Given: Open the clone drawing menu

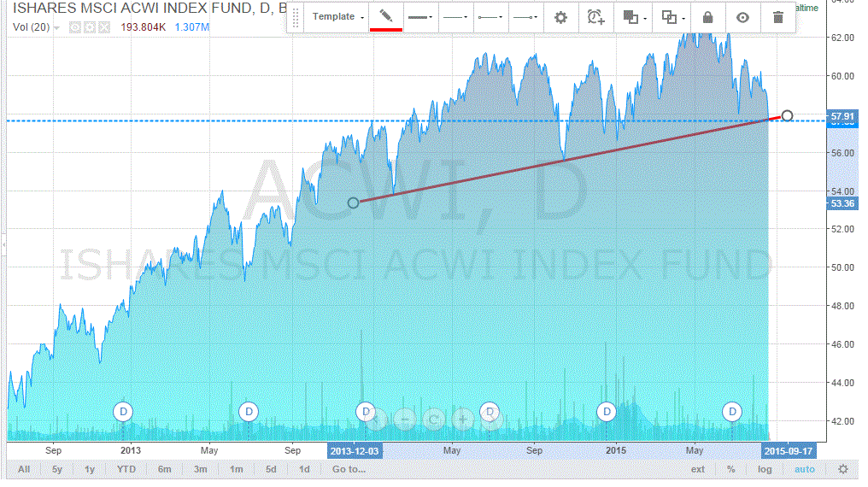Looking at the screenshot, I should pyautogui.click(x=672, y=18).
